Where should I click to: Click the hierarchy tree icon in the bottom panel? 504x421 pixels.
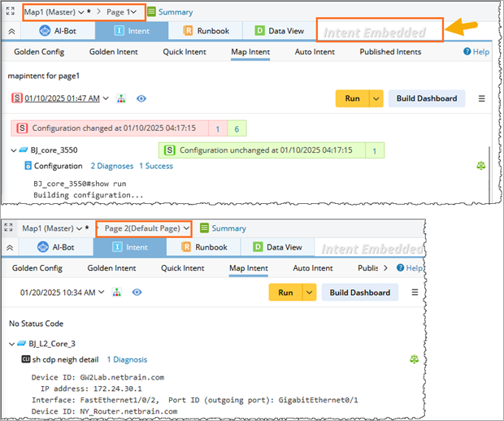click(x=117, y=293)
